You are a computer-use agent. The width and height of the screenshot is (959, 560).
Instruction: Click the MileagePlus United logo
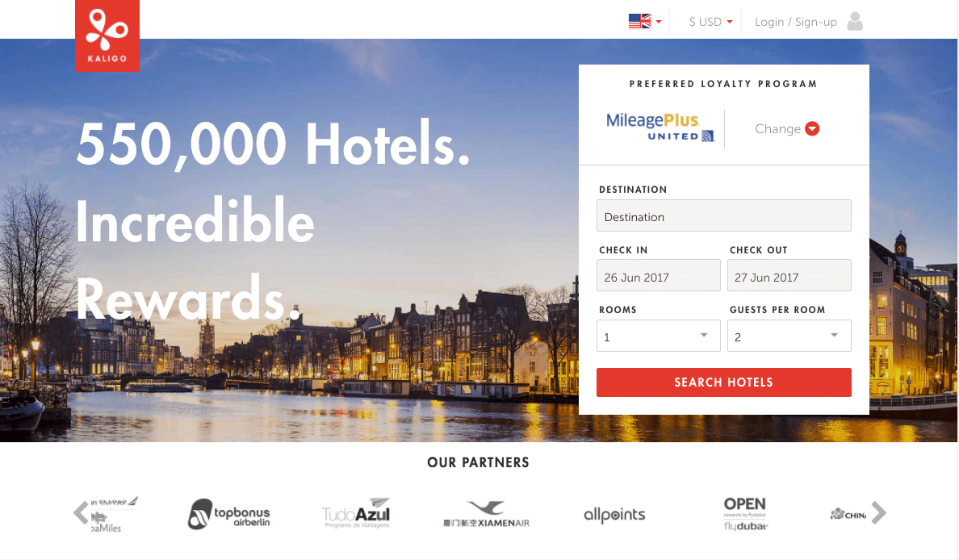coord(660,127)
